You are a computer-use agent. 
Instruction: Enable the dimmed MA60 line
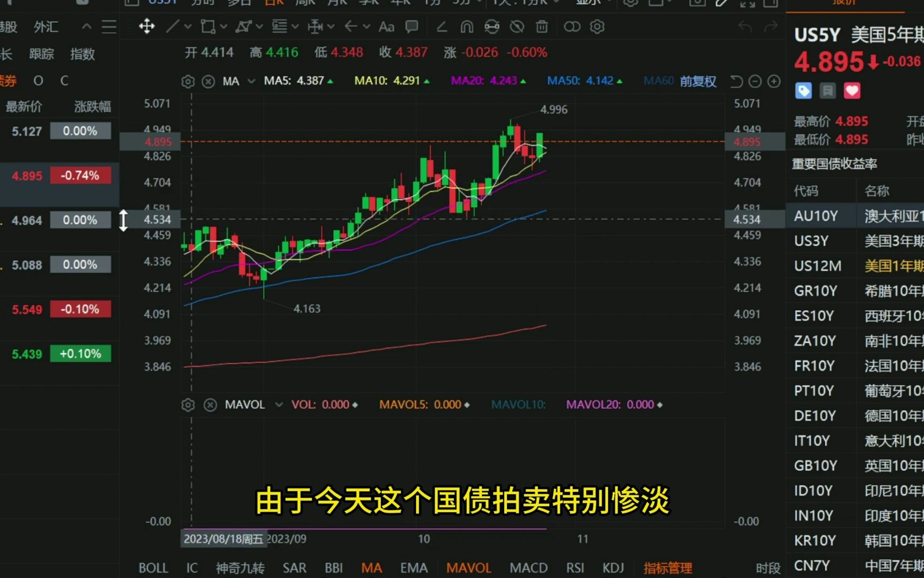click(659, 81)
